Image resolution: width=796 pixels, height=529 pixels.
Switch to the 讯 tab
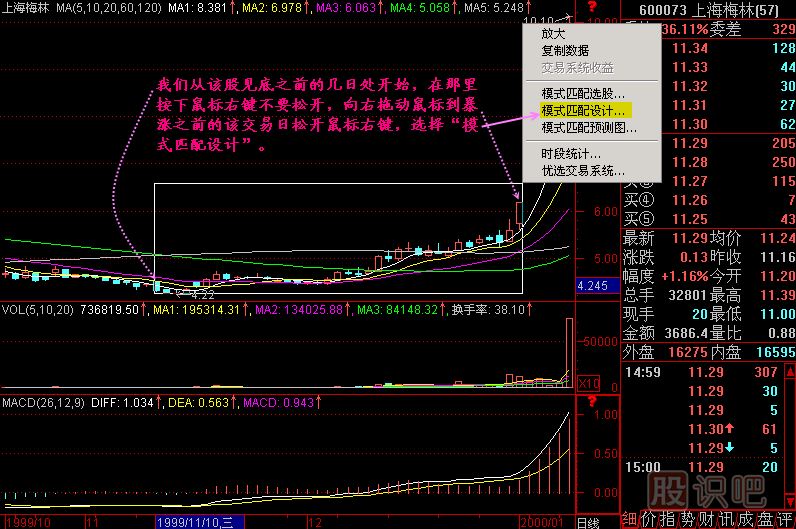[x=726, y=519]
